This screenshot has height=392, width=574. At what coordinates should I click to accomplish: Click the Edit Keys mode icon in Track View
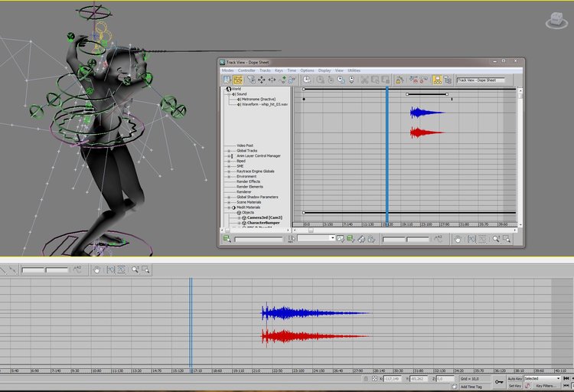pos(227,80)
